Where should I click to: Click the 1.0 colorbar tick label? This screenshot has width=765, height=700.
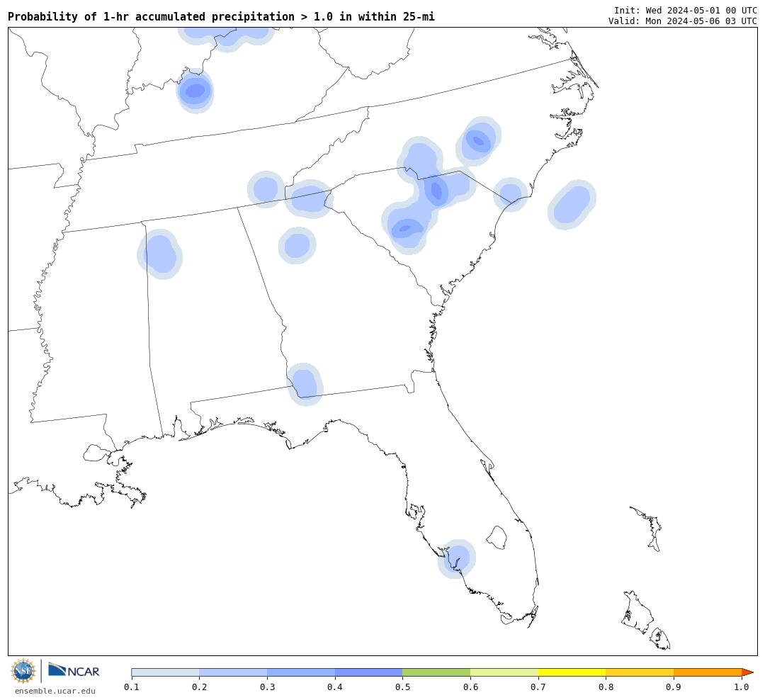(742, 687)
